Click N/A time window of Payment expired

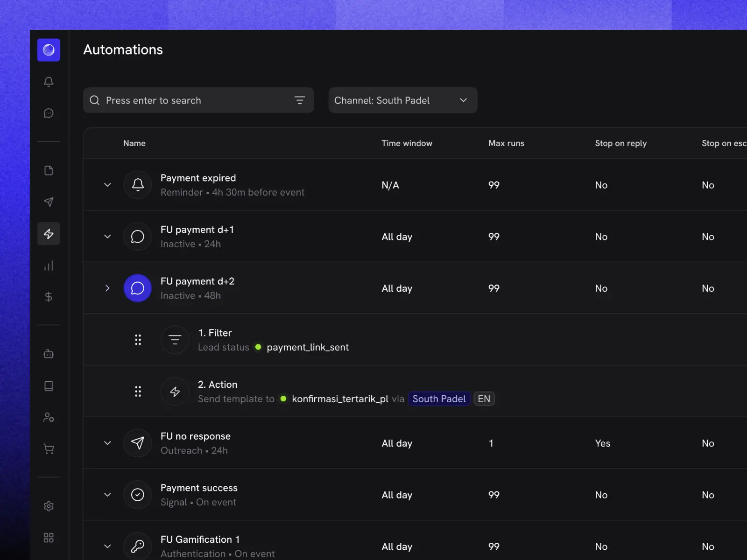point(390,185)
